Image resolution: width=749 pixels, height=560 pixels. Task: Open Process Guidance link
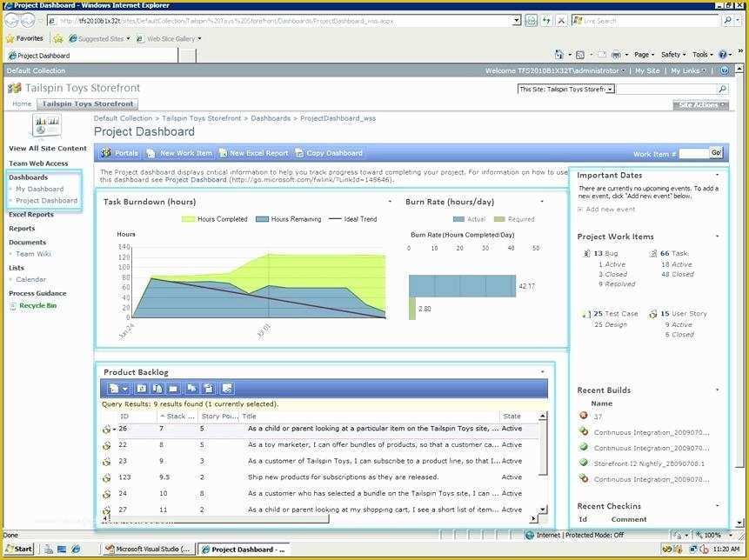[x=37, y=293]
